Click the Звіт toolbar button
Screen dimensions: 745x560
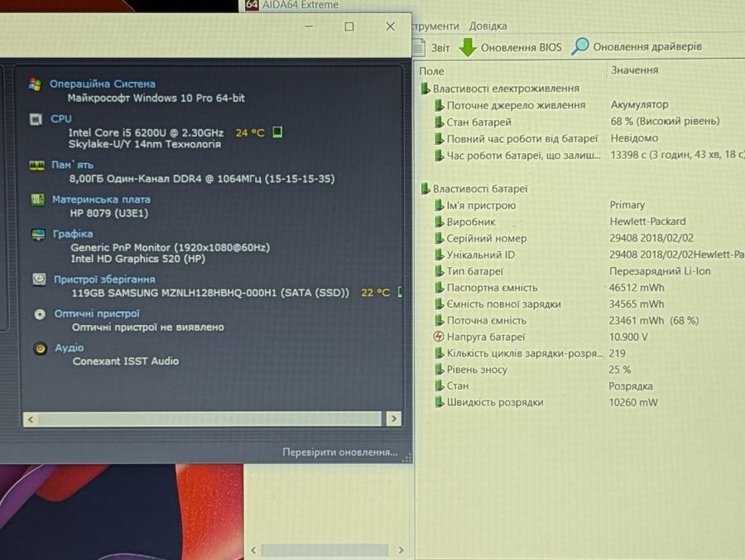pos(431,47)
